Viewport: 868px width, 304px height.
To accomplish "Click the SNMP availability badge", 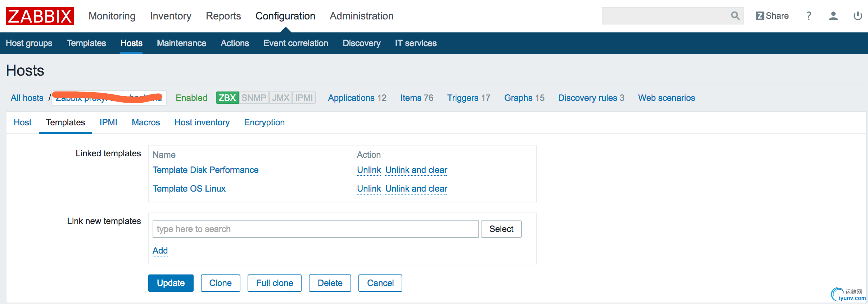I will (254, 98).
